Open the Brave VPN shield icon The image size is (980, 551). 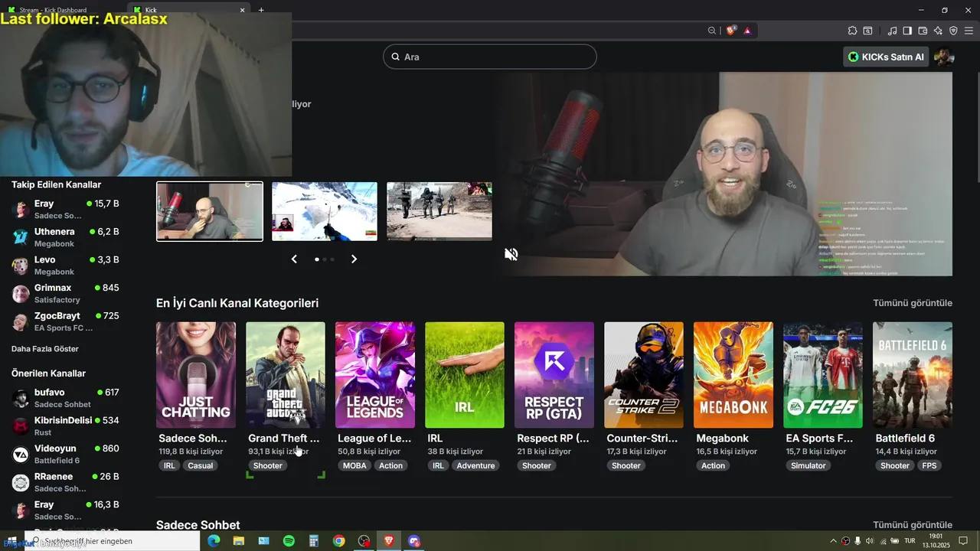click(x=953, y=31)
